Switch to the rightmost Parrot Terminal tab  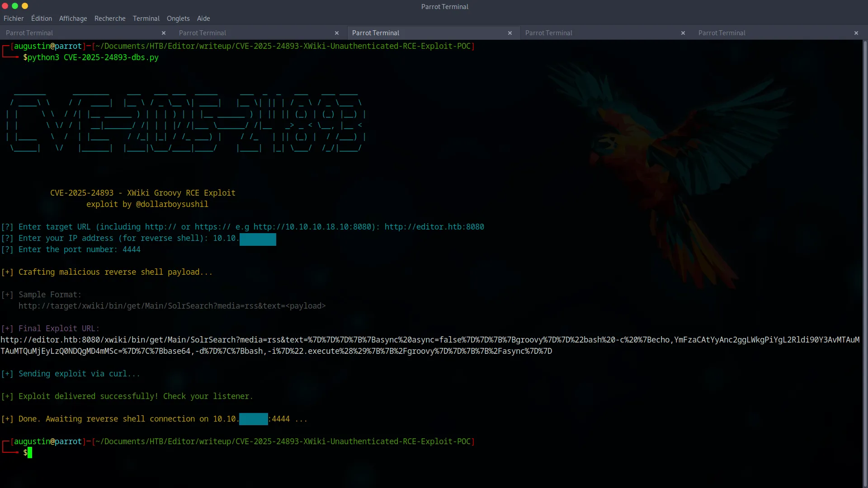[x=722, y=33]
